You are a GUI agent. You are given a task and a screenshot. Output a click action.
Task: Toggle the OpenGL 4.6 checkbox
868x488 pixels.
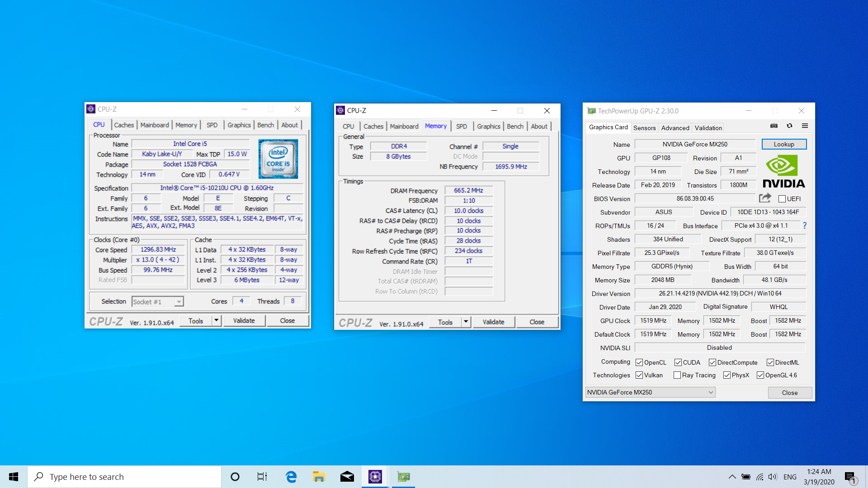pyautogui.click(x=760, y=375)
